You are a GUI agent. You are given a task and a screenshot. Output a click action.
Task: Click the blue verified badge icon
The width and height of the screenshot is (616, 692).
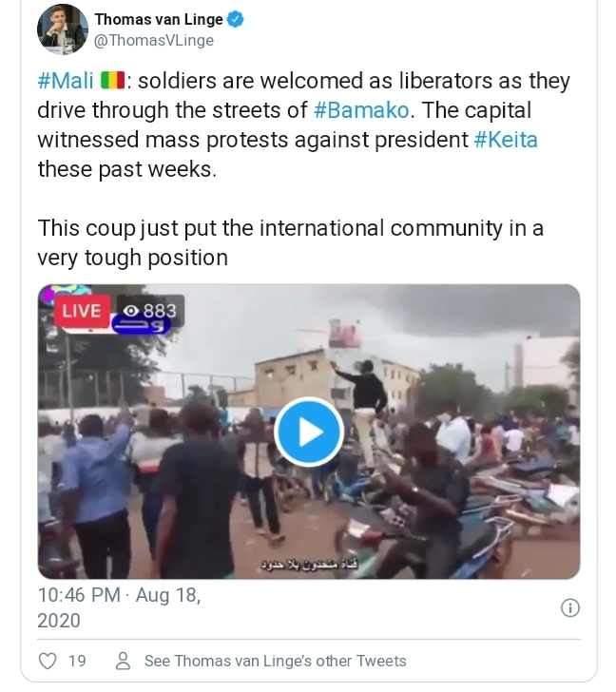235,19
